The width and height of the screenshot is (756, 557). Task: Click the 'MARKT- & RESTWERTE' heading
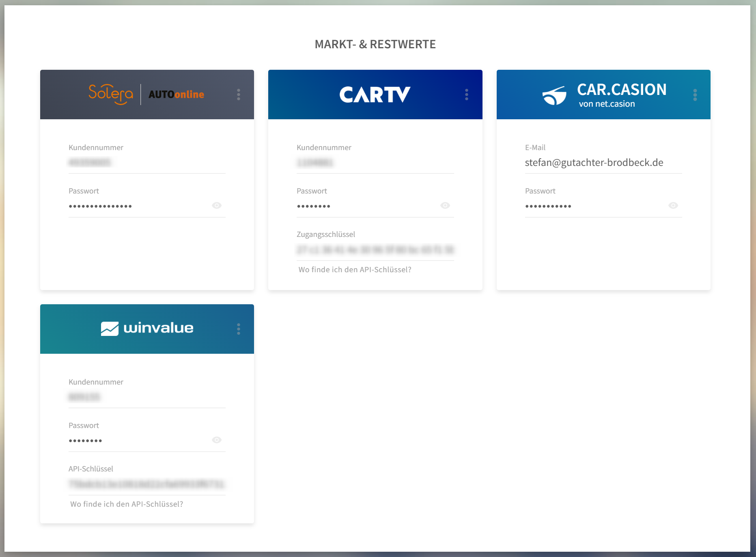point(375,44)
